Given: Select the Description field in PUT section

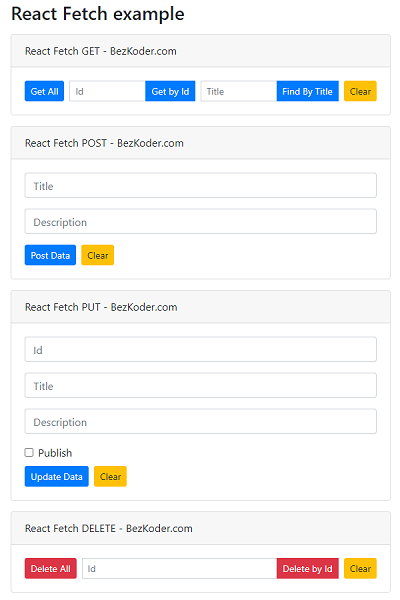Looking at the screenshot, I should [201, 421].
